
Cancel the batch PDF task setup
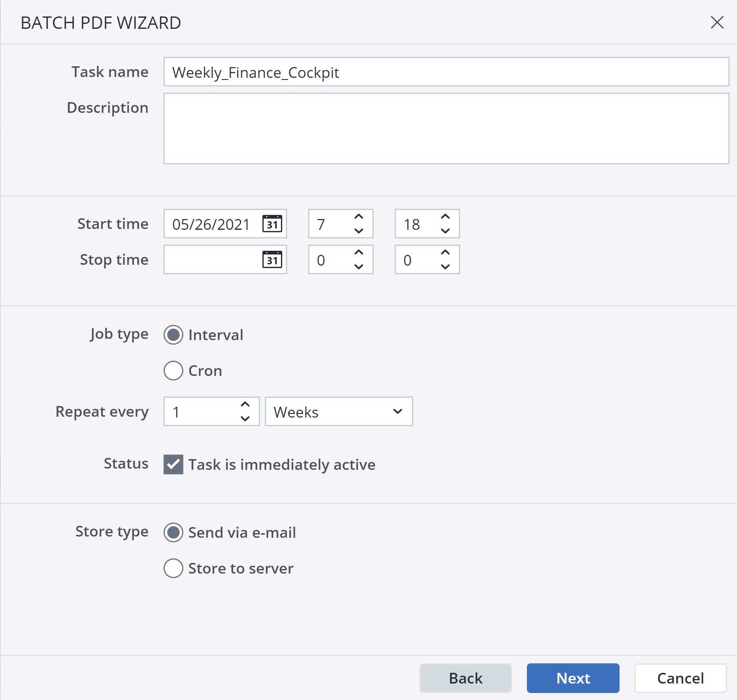coord(680,678)
